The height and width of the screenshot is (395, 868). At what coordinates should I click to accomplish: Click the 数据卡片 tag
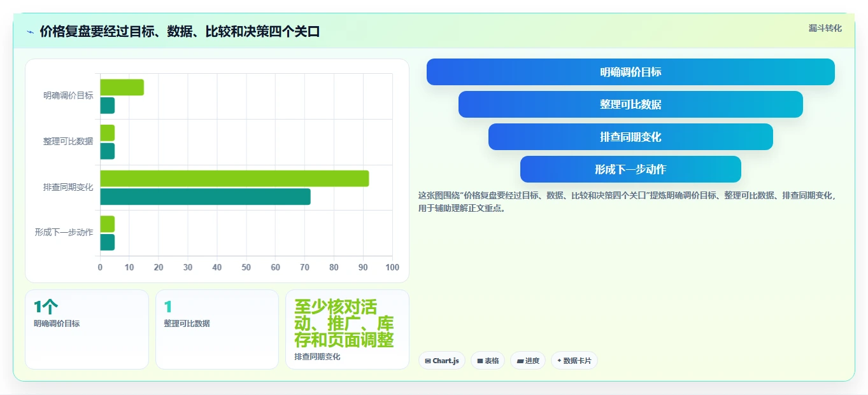[x=574, y=361]
